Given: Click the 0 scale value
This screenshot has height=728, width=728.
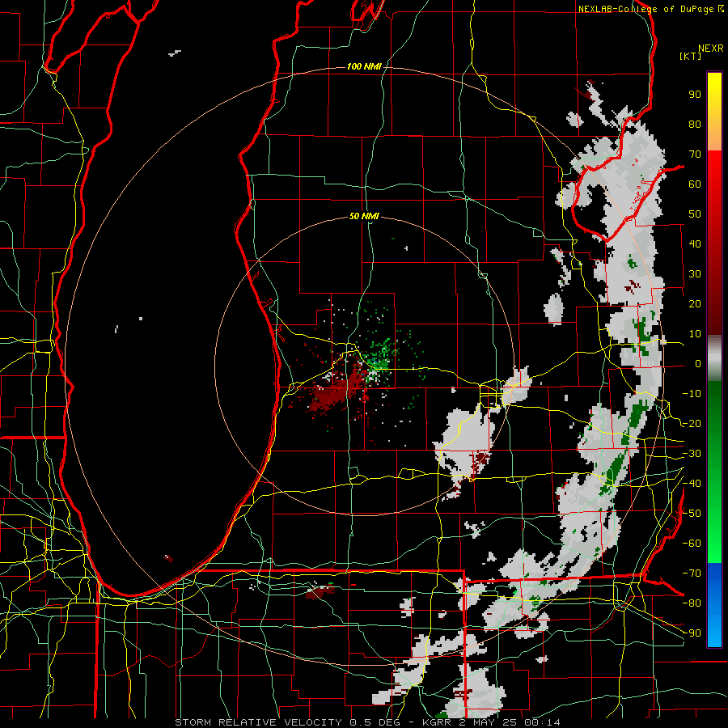Looking at the screenshot, I should click(698, 363).
